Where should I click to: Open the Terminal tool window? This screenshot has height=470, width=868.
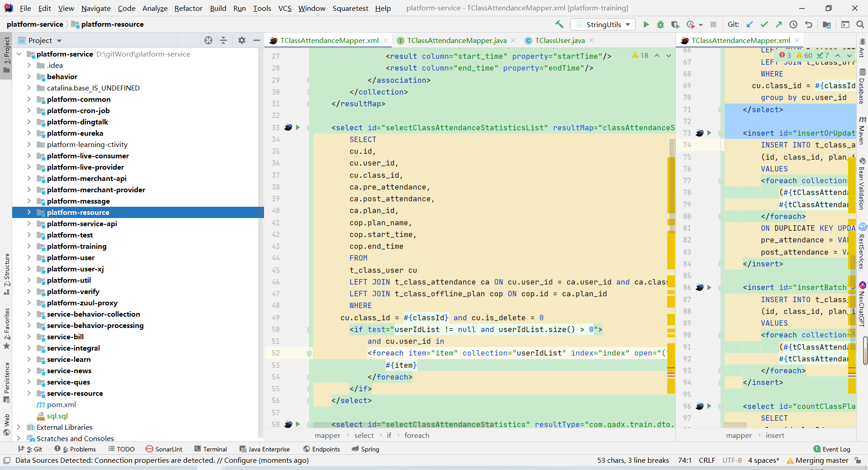211,449
